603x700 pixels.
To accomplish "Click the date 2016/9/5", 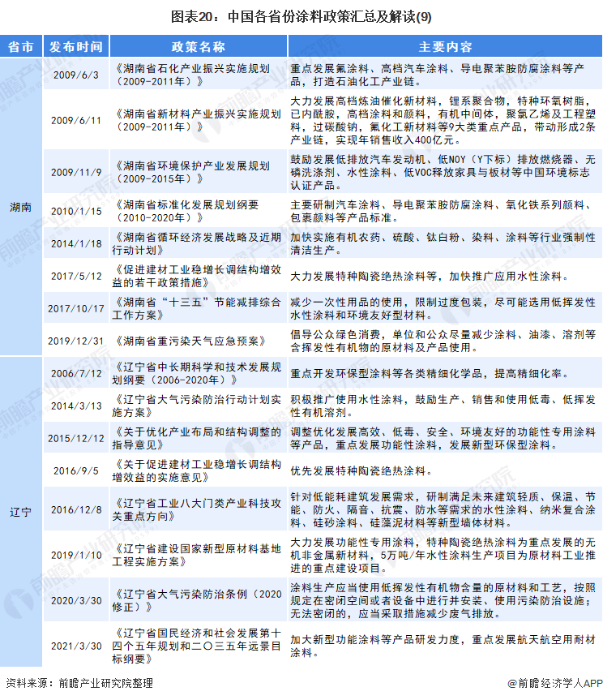I will tap(76, 470).
